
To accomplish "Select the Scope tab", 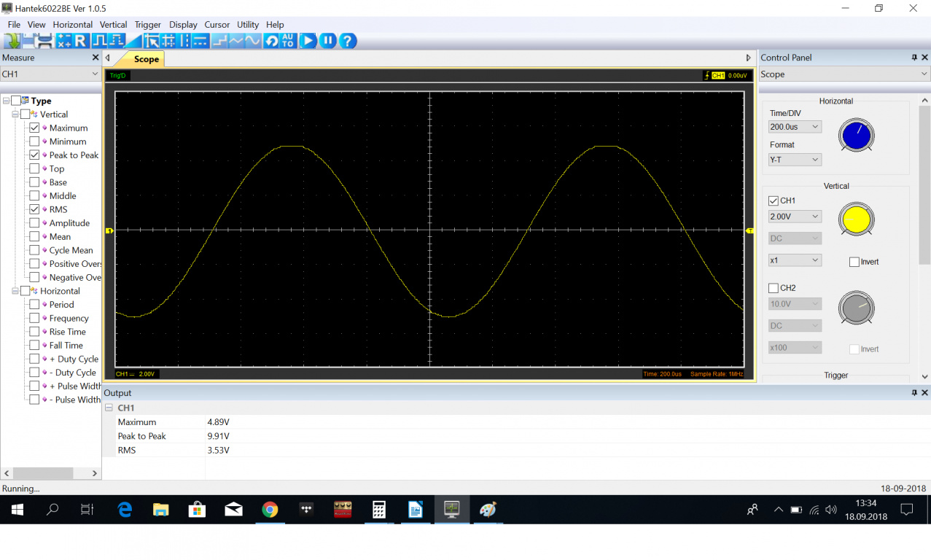I will pyautogui.click(x=146, y=59).
